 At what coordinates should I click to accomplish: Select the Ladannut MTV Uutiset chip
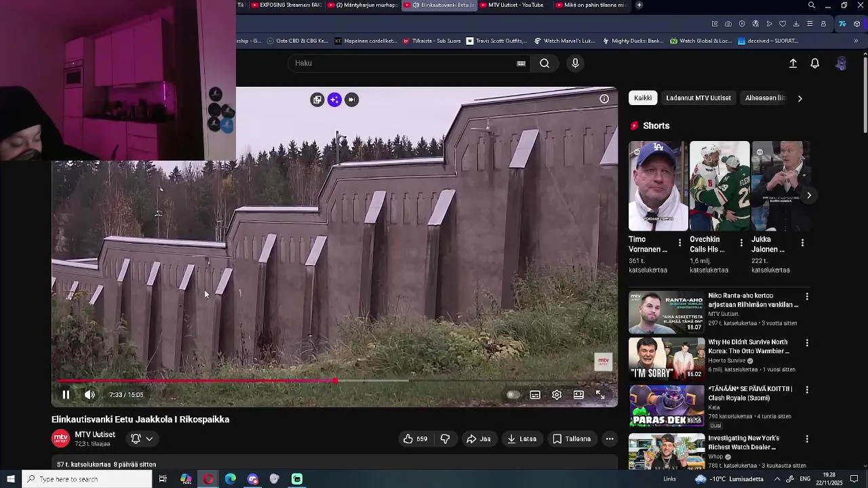[698, 98]
